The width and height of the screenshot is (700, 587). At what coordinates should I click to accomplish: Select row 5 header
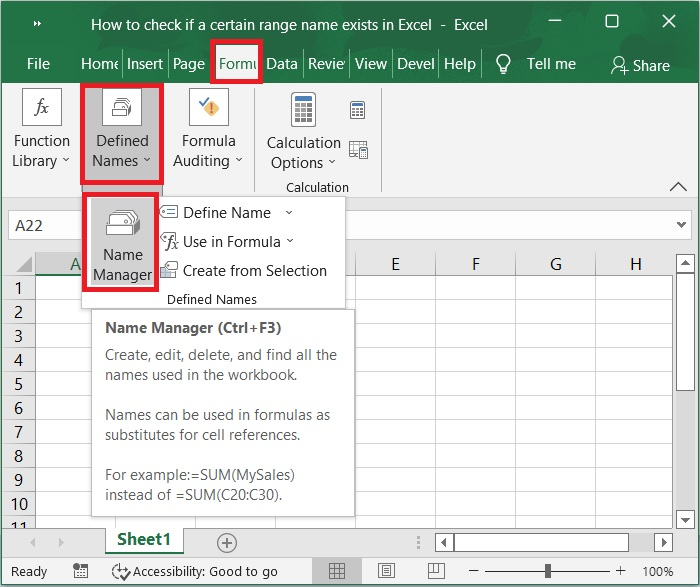point(18,384)
